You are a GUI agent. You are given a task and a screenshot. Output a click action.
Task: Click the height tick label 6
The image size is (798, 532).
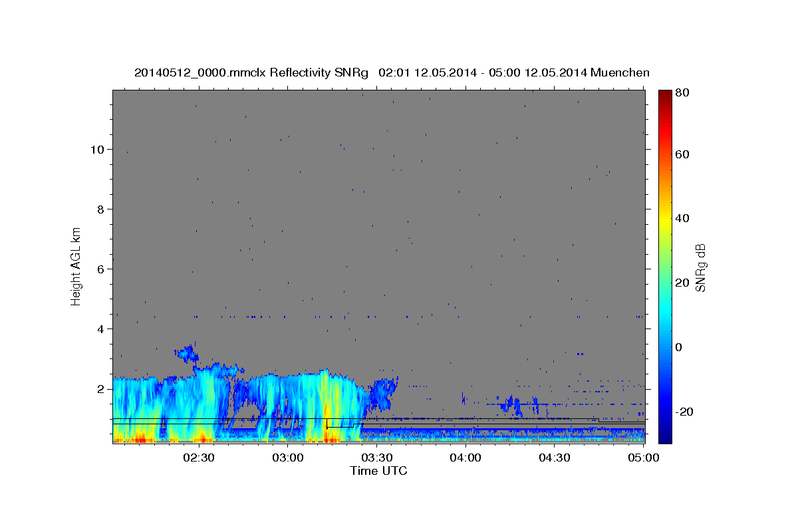coord(101,269)
